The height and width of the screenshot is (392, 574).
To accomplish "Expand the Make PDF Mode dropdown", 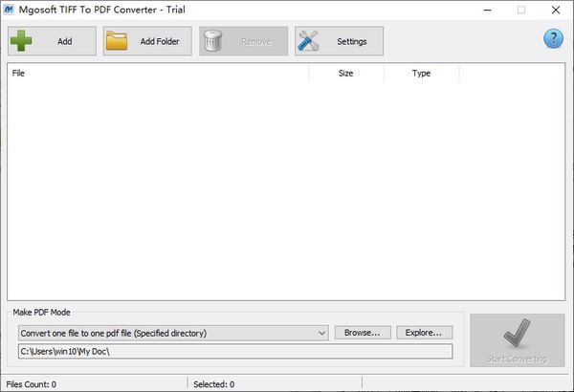I will pos(173,333).
